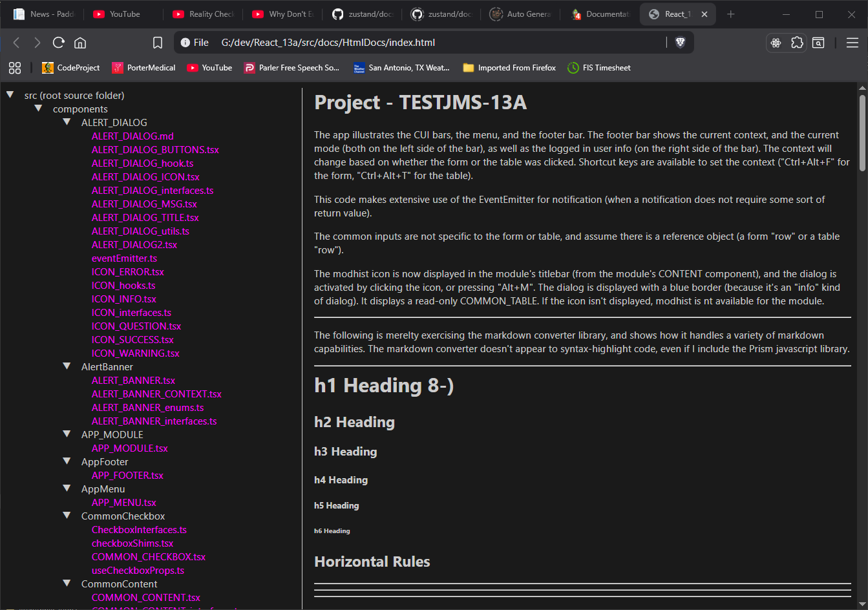This screenshot has width=868, height=610.
Task: Open the extensions puzzle icon
Action: (x=797, y=43)
